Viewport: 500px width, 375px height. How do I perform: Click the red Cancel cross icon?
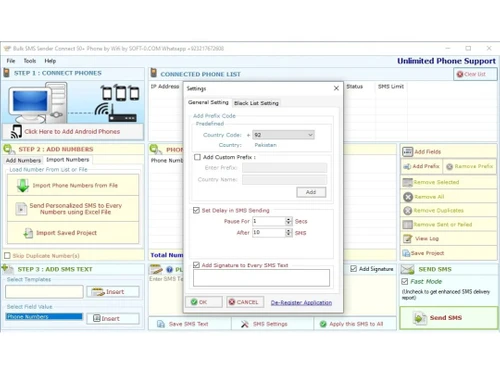pos(232,302)
